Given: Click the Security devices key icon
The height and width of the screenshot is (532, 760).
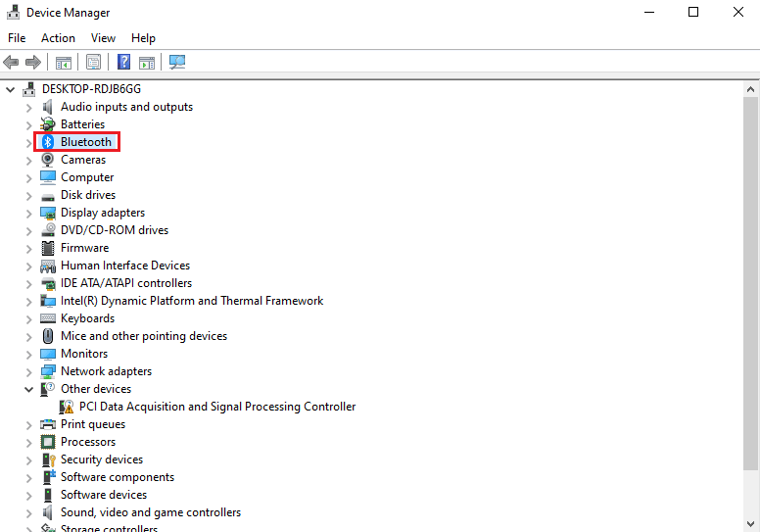Looking at the screenshot, I should [x=48, y=459].
